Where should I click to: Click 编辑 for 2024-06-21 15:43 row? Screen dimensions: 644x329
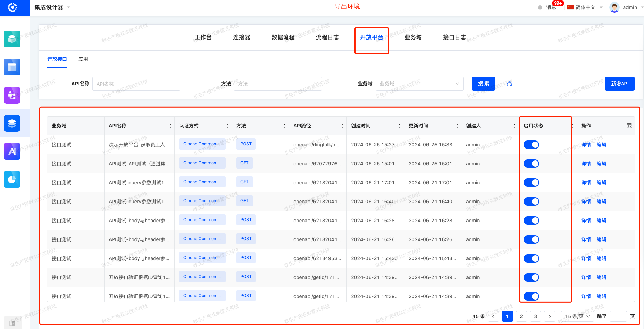(602, 258)
